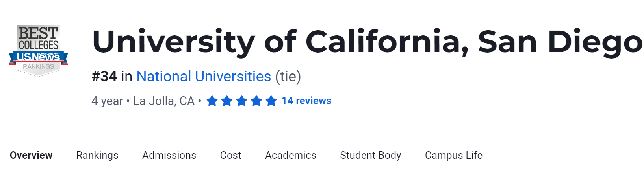Viewport: 644px width, 169px height.
Task: Click the La Jolla, CA location text
Action: coord(164,101)
